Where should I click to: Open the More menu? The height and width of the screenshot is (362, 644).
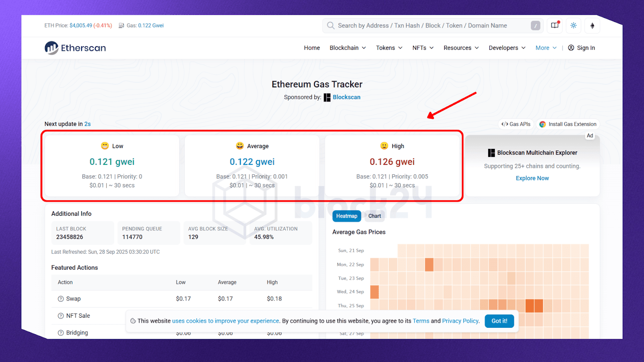tap(546, 48)
